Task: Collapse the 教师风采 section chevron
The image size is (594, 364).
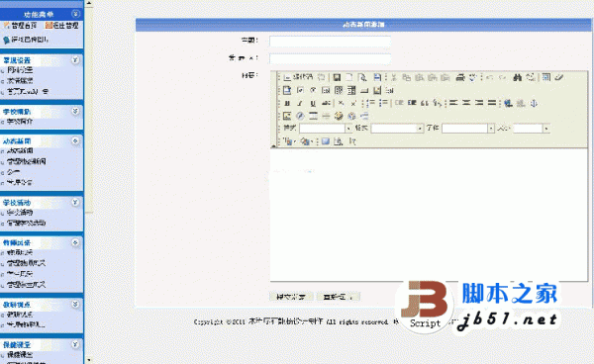Action: [x=75, y=242]
